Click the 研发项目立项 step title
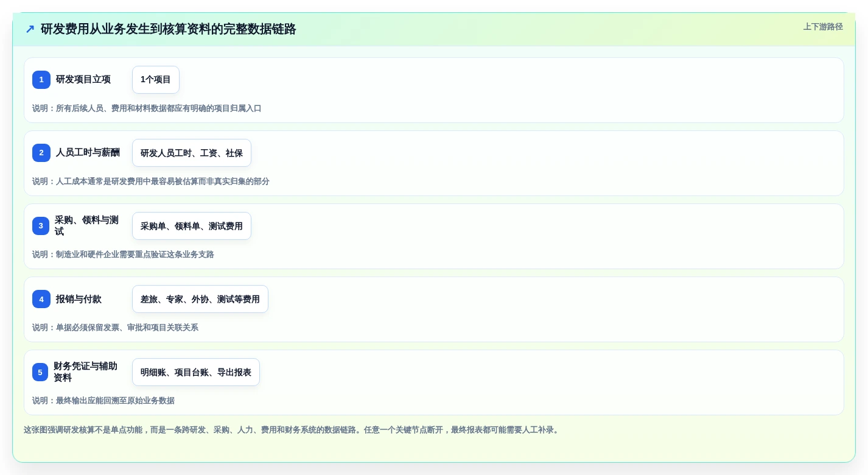The image size is (868, 475). (x=83, y=80)
